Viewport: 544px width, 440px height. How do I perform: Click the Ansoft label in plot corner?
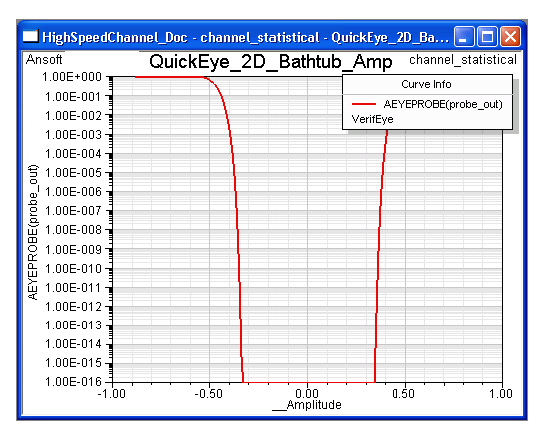(44, 60)
